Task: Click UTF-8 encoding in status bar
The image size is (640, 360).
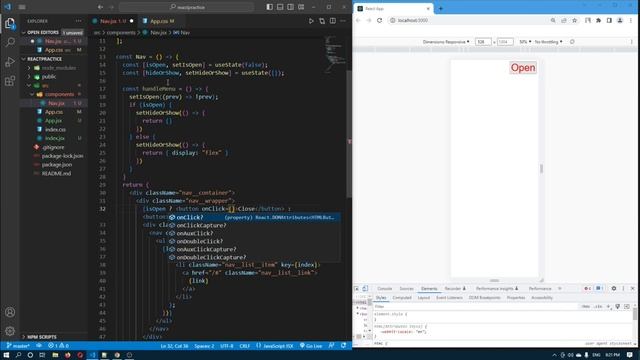Action: 227,346
